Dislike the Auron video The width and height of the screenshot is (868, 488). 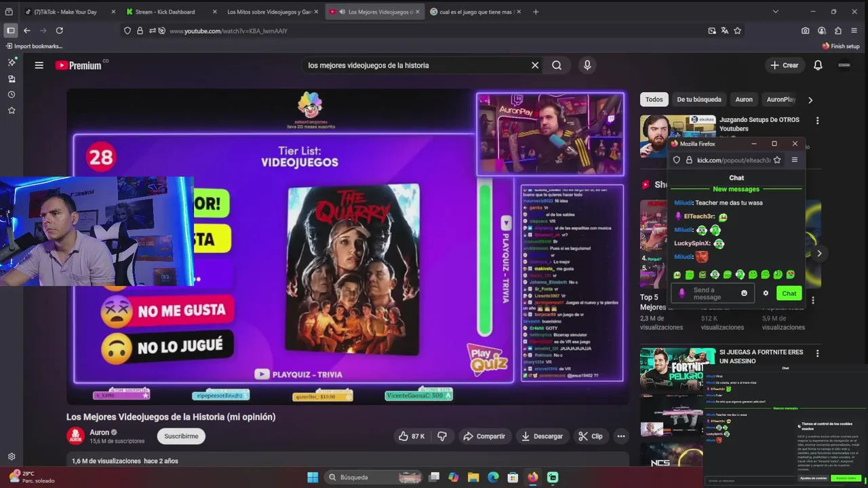point(442,436)
